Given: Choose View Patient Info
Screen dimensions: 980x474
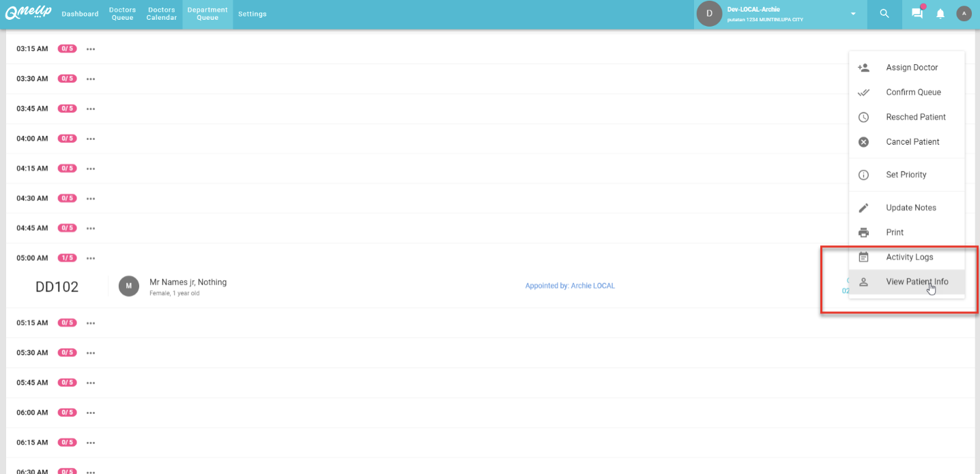Looking at the screenshot, I should coord(917,282).
